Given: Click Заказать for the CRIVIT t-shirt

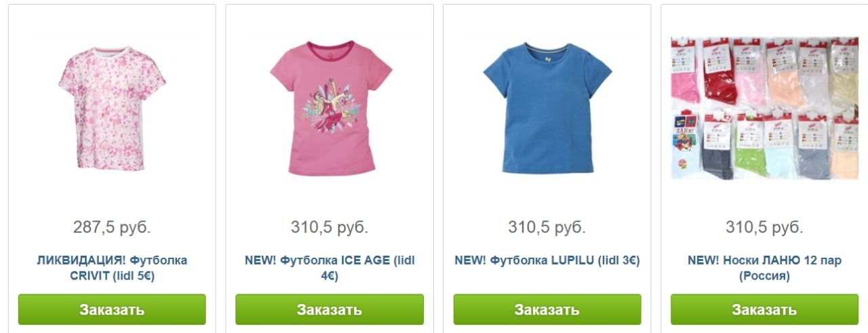Looking at the screenshot, I should coord(112,309).
